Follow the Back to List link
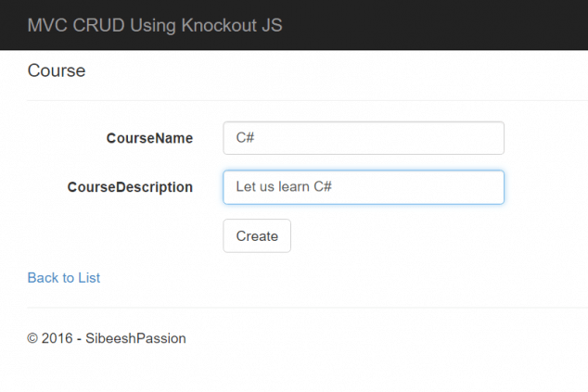The width and height of the screenshot is (588, 392). point(64,278)
